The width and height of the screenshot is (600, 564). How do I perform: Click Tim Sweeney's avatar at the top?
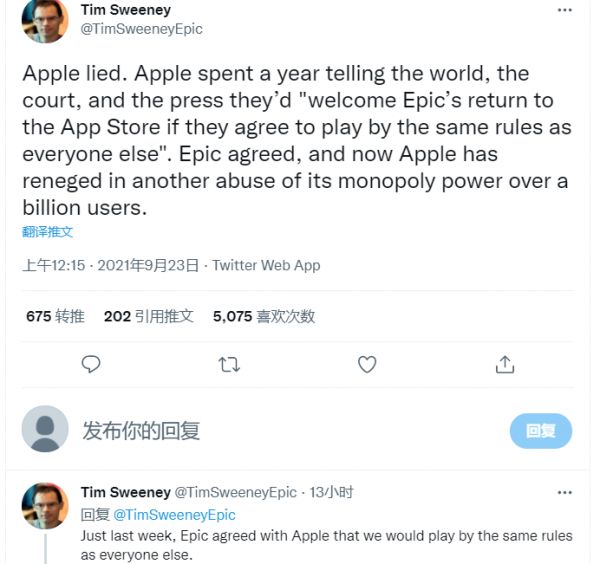(x=45, y=18)
